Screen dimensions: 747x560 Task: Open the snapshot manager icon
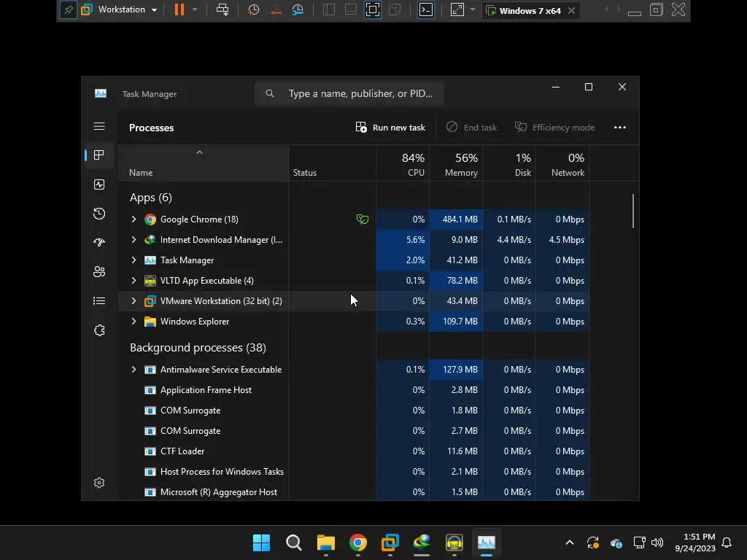point(298,10)
